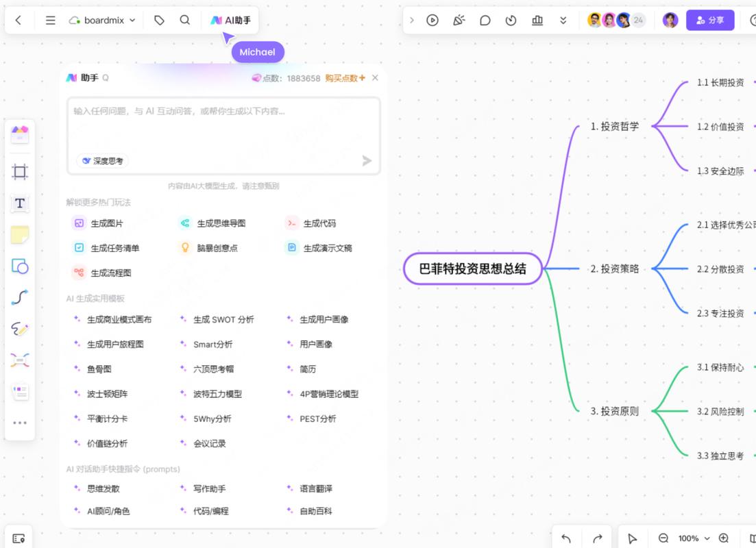Show the 24 collaborators badge

click(638, 21)
